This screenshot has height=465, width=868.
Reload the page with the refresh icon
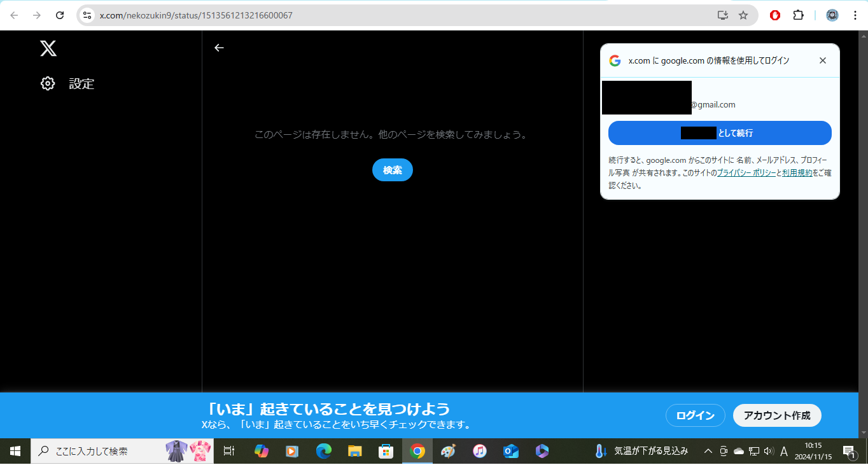click(x=60, y=15)
